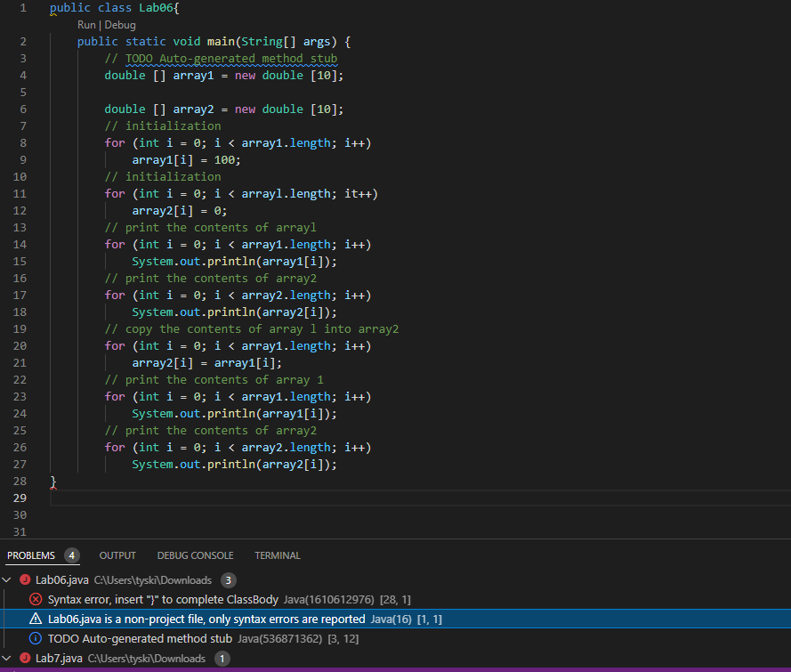Click line number 11 in the gutter
Screen dimensions: 791x672
(20, 194)
